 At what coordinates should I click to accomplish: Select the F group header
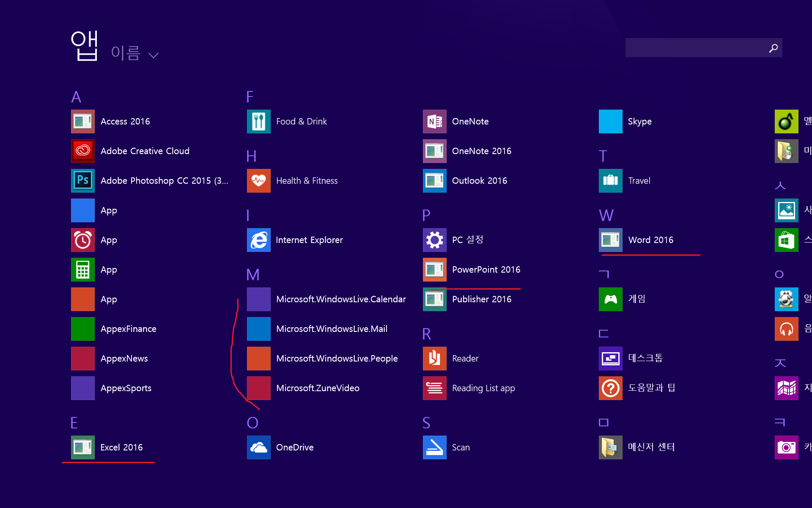pos(250,97)
